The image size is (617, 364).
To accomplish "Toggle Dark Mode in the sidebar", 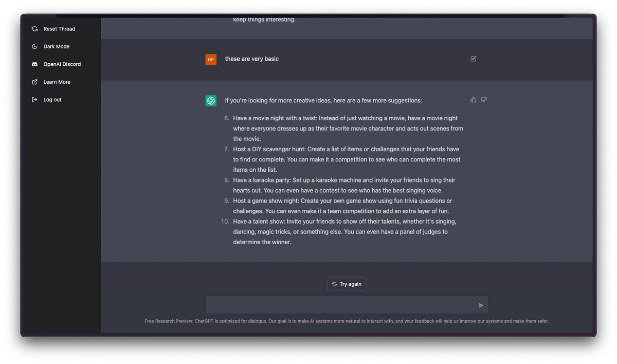I will [56, 47].
